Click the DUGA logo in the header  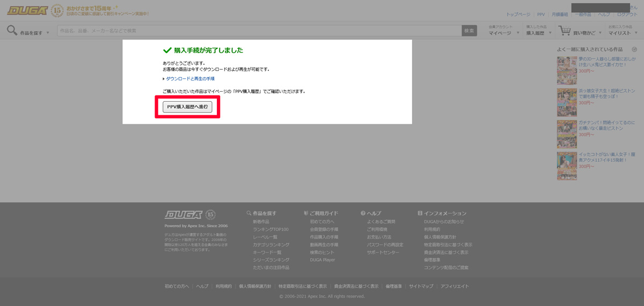[x=27, y=10]
